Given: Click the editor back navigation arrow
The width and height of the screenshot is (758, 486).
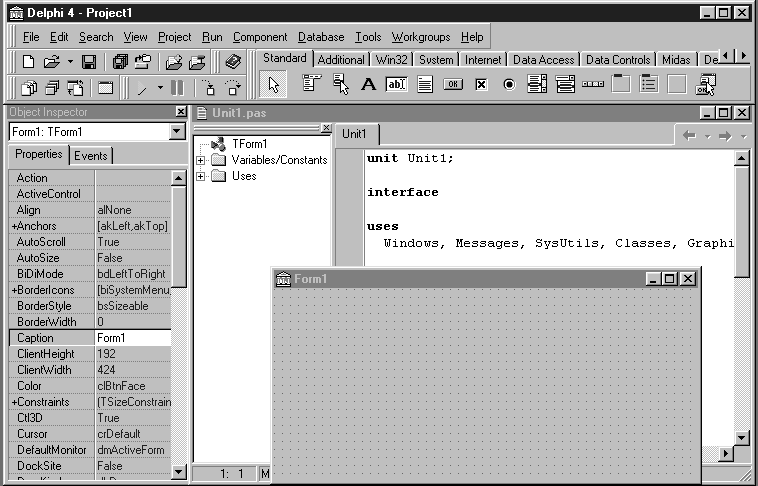Looking at the screenshot, I should click(x=690, y=136).
